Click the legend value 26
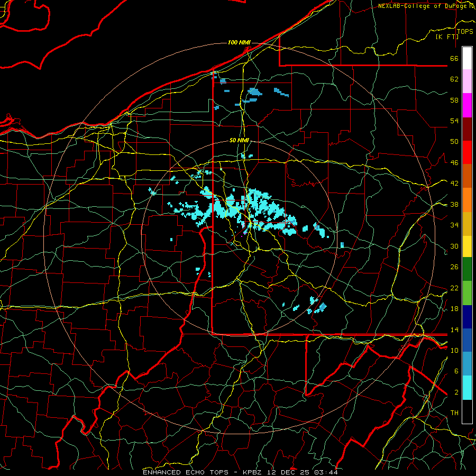Screen dimensions: 476x476 coord(454,267)
